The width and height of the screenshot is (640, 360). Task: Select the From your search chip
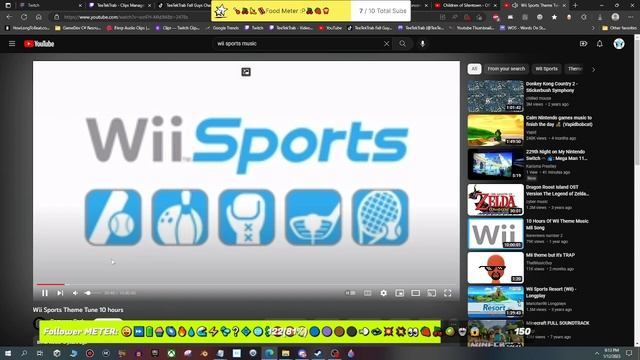pyautogui.click(x=506, y=69)
